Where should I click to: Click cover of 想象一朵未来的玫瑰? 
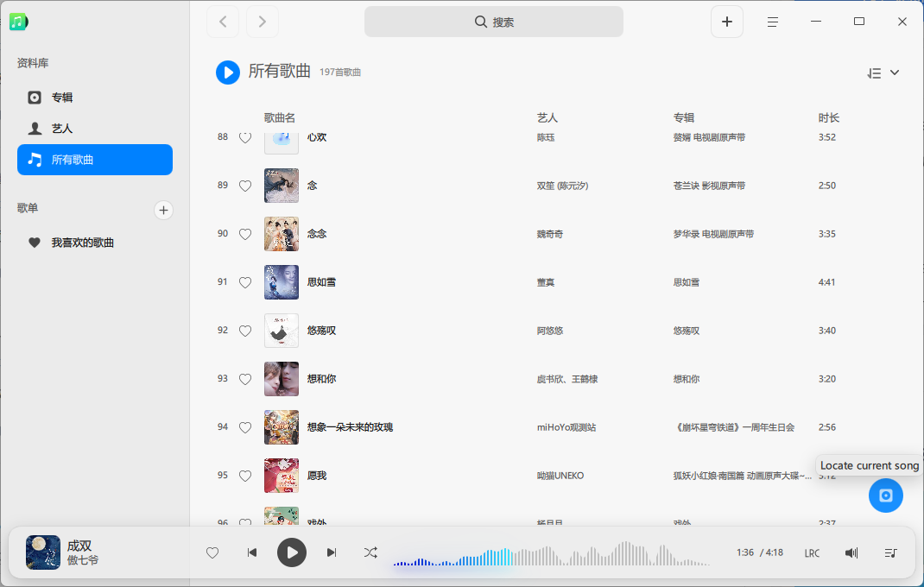tap(282, 427)
